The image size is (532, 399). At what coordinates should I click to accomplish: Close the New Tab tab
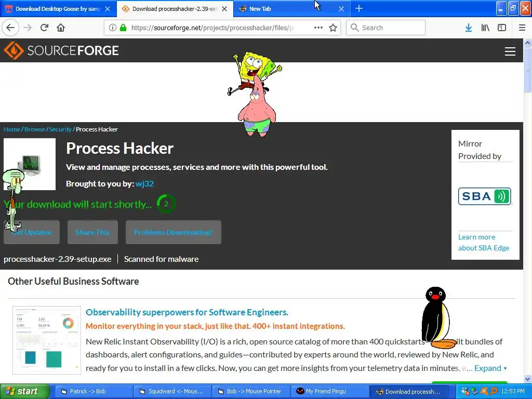341,9
